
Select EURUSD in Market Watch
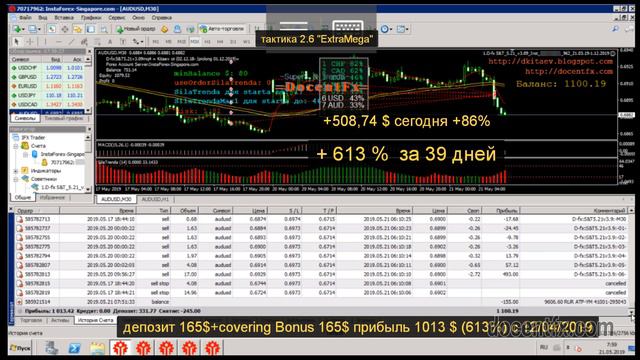pyautogui.click(x=47, y=86)
